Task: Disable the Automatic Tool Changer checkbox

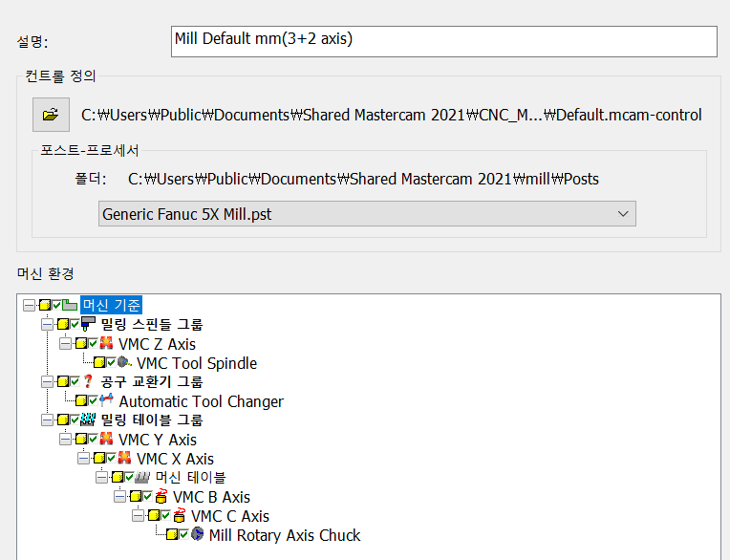Action: coord(93,400)
